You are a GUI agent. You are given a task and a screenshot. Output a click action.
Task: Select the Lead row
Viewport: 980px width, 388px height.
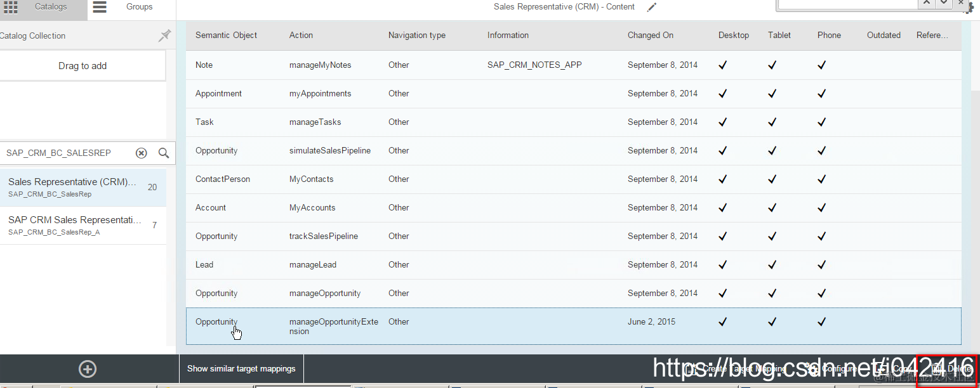(x=574, y=264)
